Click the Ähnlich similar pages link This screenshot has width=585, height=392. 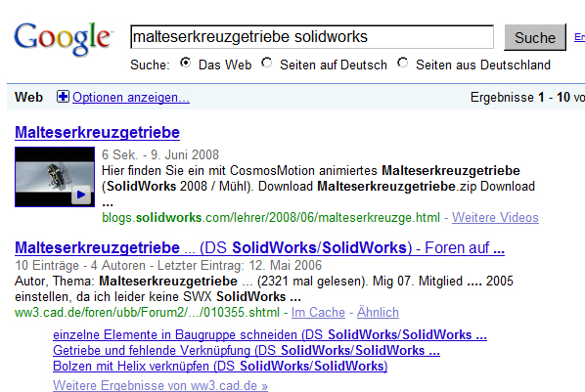tap(378, 312)
